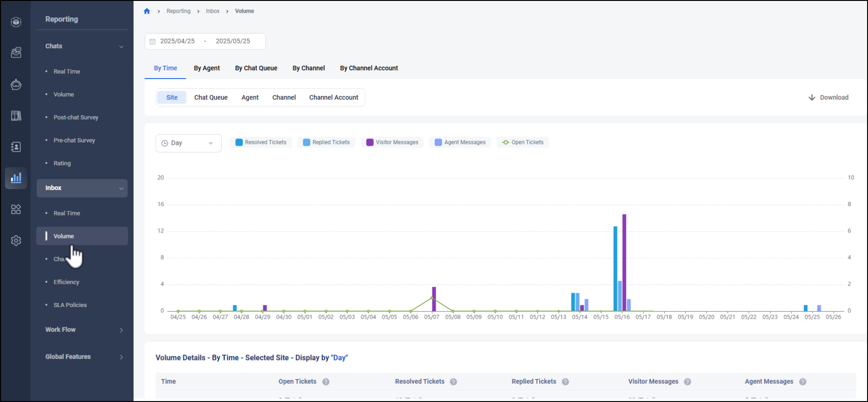
Task: Open the chatbot icon in sidebar
Action: (x=16, y=85)
